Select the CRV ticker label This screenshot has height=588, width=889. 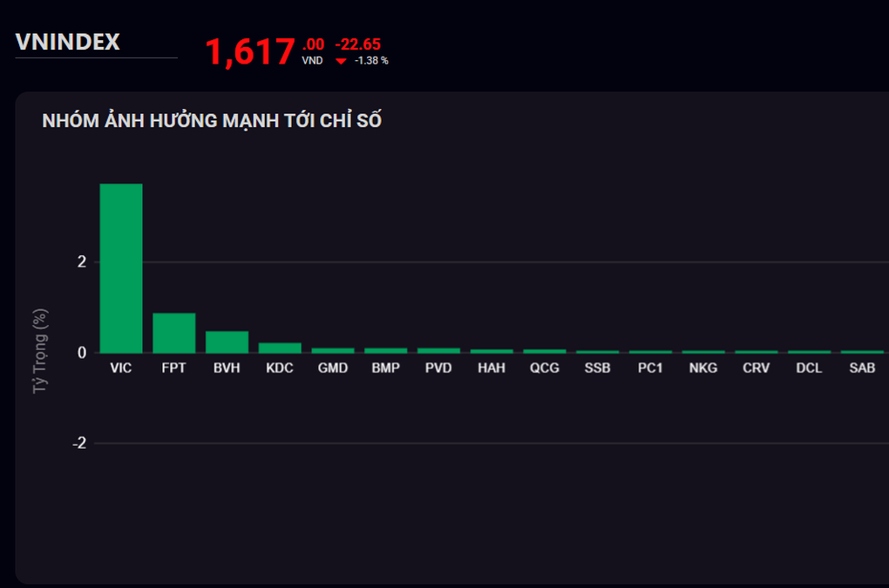756,368
